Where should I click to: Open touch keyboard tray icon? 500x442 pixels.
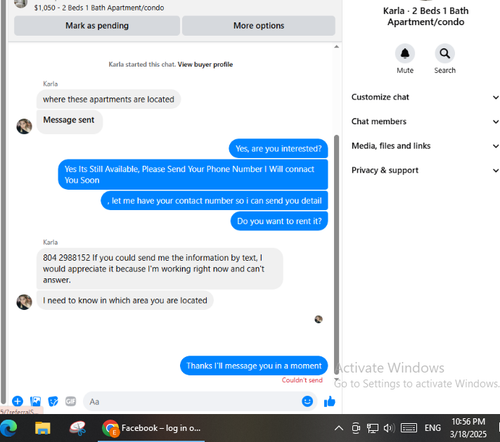[409, 428]
